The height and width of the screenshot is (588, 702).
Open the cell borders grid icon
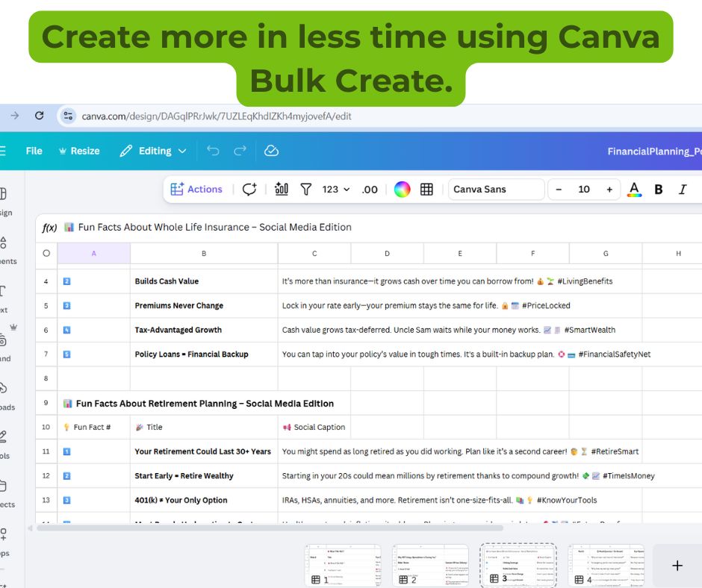tap(426, 190)
